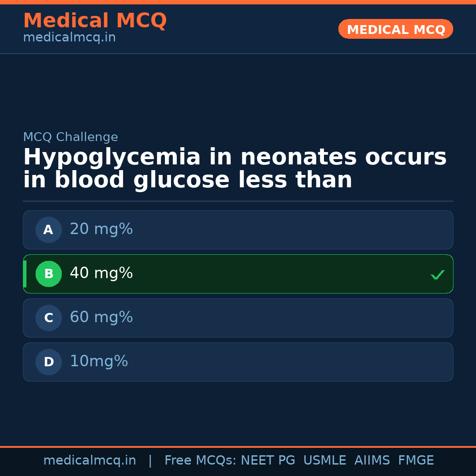
Task: Select the green letter B circle
Action: tap(48, 274)
